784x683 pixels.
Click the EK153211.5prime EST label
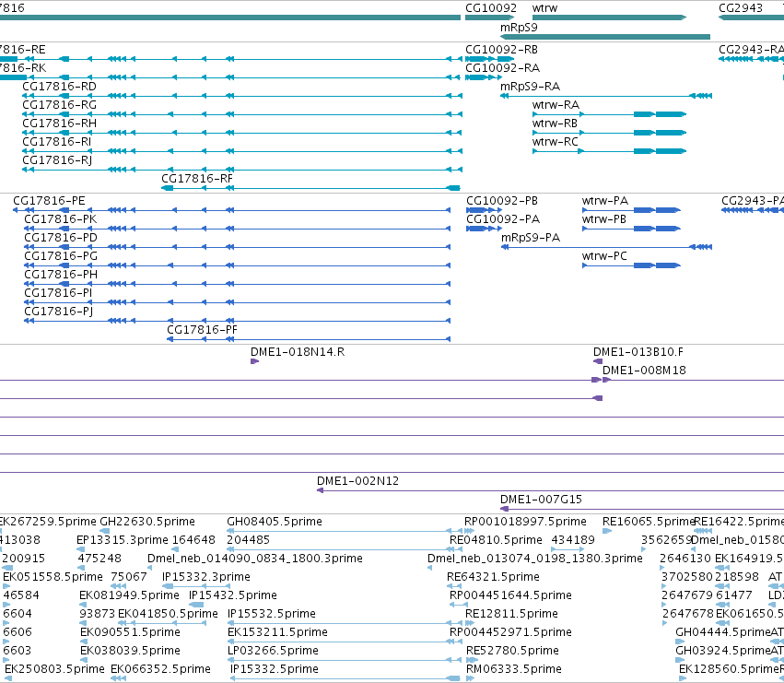click(x=277, y=632)
